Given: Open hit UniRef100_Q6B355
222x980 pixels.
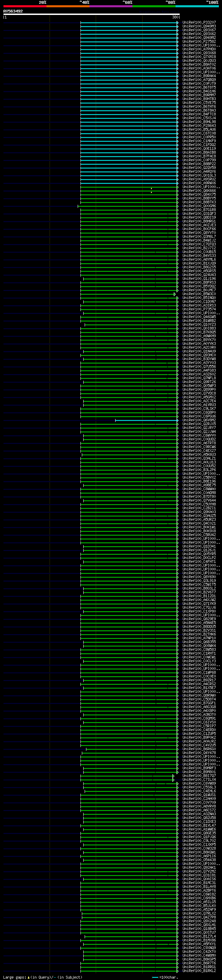Looking at the screenshot, I should 199,642.
